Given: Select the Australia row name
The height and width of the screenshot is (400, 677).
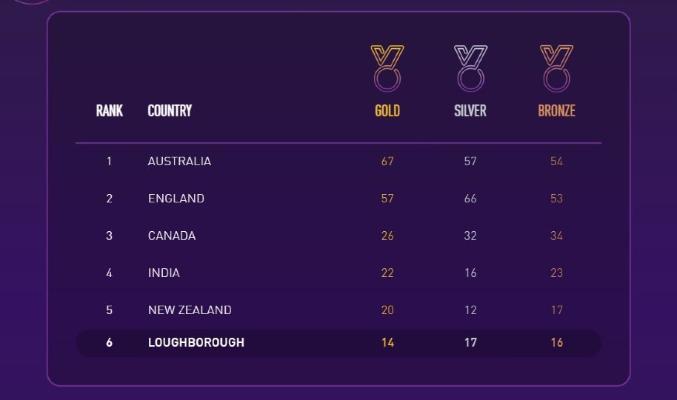Looking at the screenshot, I should (x=179, y=161).
